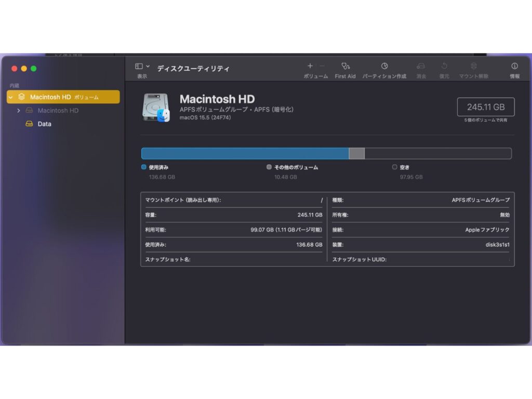
Task: Click the First Aid toolbar label
Action: pyautogui.click(x=345, y=76)
